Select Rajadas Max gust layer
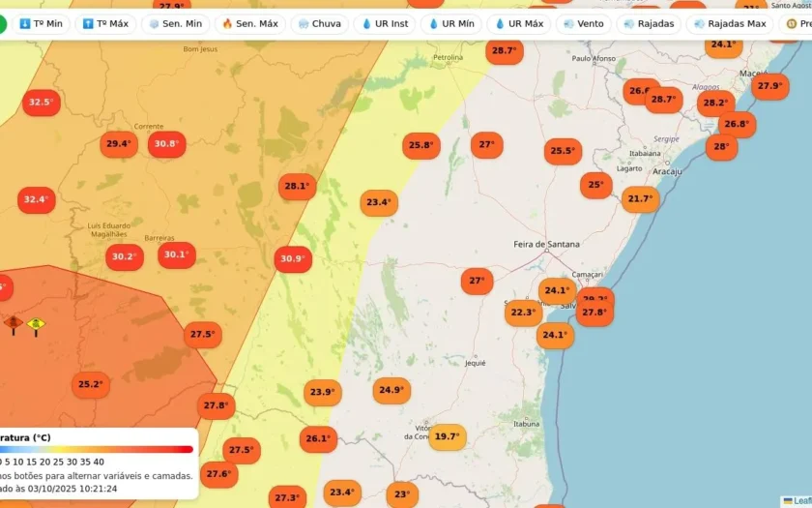 point(729,24)
